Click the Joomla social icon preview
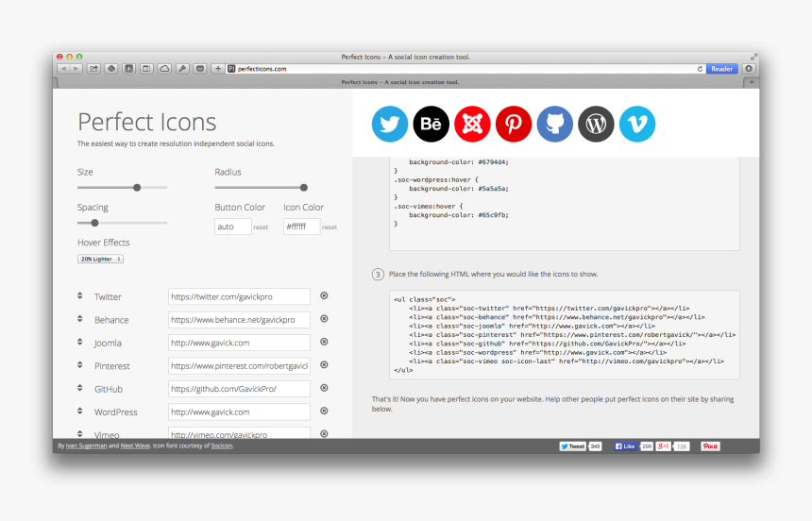The height and width of the screenshot is (521, 812). coord(472,124)
